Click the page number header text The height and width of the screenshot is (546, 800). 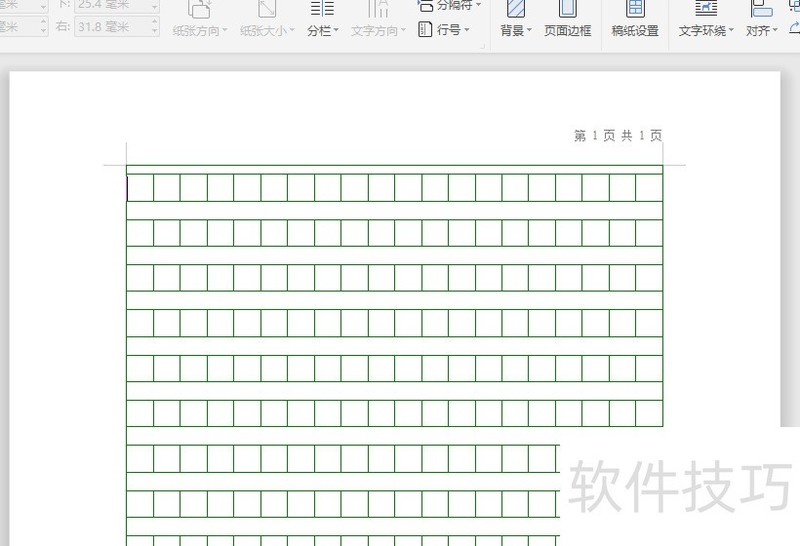[617, 136]
